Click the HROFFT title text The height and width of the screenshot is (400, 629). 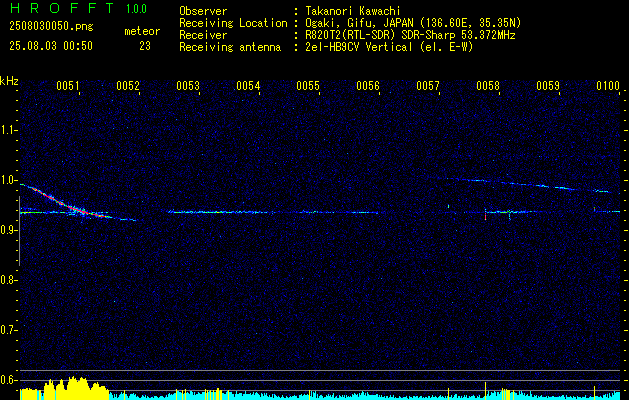[63, 8]
